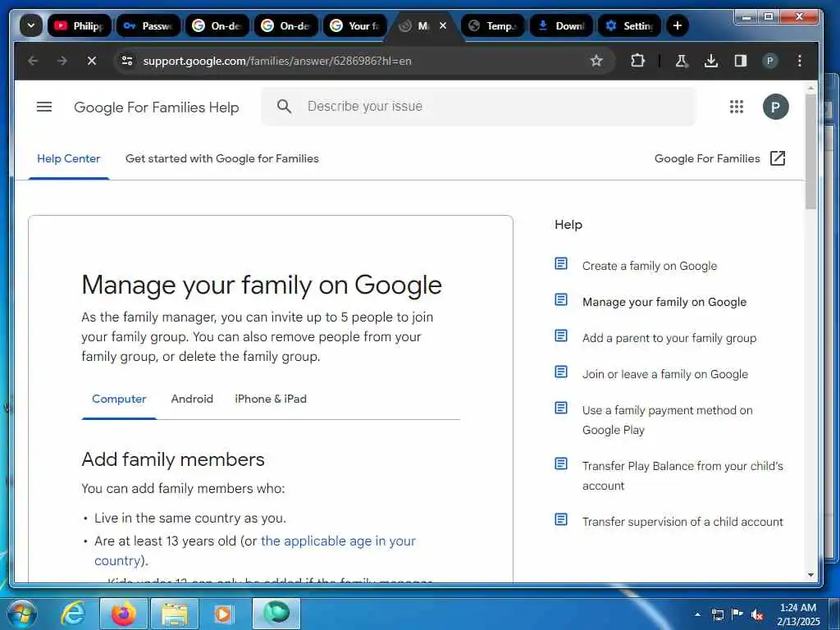
Task: Open a new browser tab
Action: point(677,25)
